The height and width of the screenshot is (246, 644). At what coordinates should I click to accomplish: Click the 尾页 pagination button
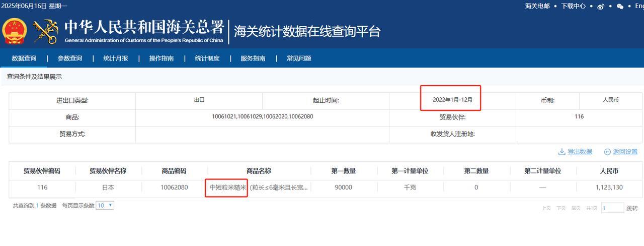[x=576, y=208]
